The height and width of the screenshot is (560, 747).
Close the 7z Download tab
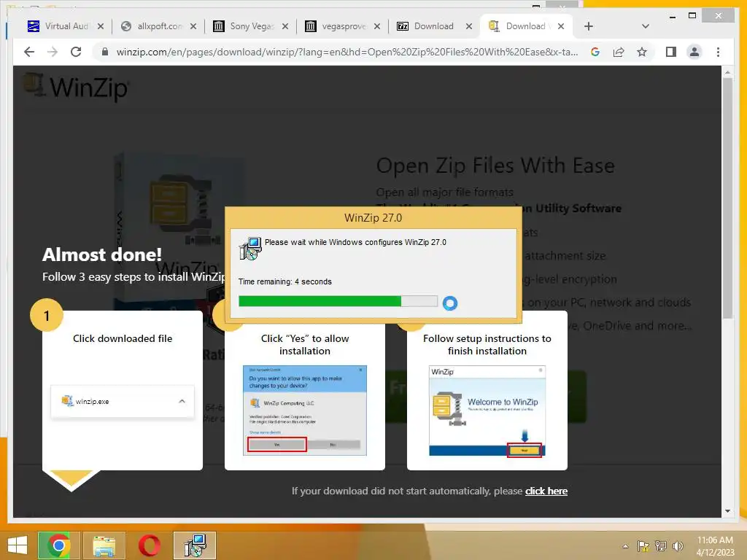pyautogui.click(x=469, y=26)
